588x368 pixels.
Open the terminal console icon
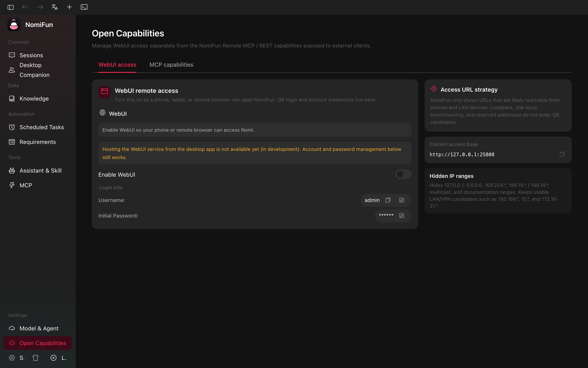(x=84, y=7)
